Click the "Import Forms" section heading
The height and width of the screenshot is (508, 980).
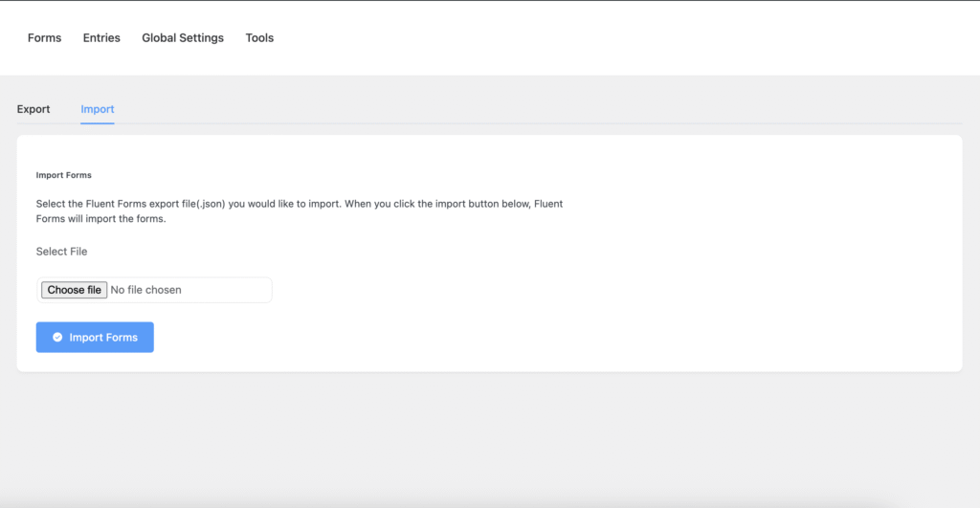[x=63, y=176]
